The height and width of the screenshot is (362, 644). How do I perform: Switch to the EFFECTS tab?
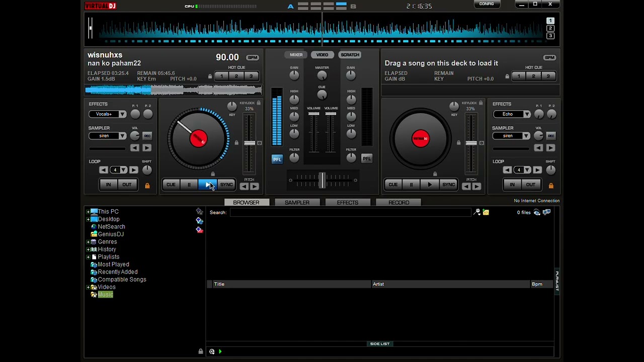(348, 203)
